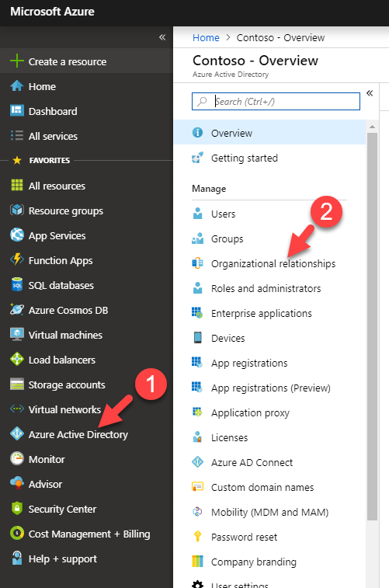The height and width of the screenshot is (588, 389).
Task: Click the Function Apps lightning icon
Action: point(17,260)
